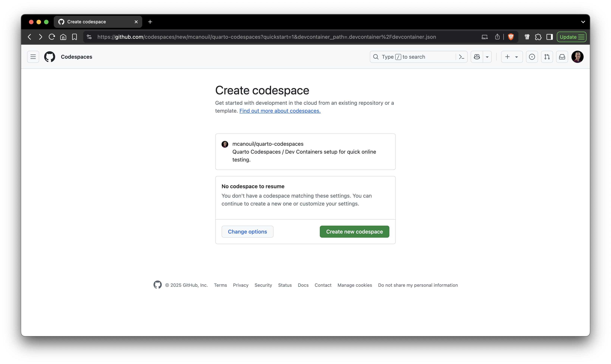611x364 pixels.
Task: Open the GitHub Copilot chat icon
Action: (x=477, y=57)
